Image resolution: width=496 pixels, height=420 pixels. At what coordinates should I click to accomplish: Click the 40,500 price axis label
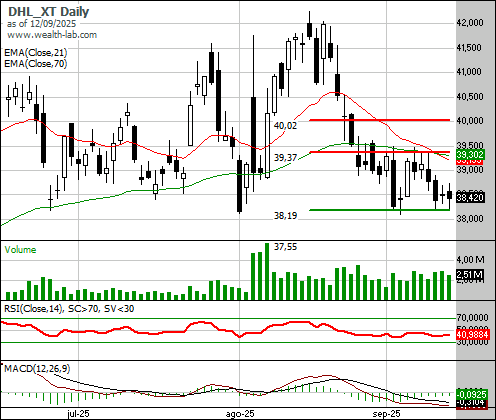470,97
